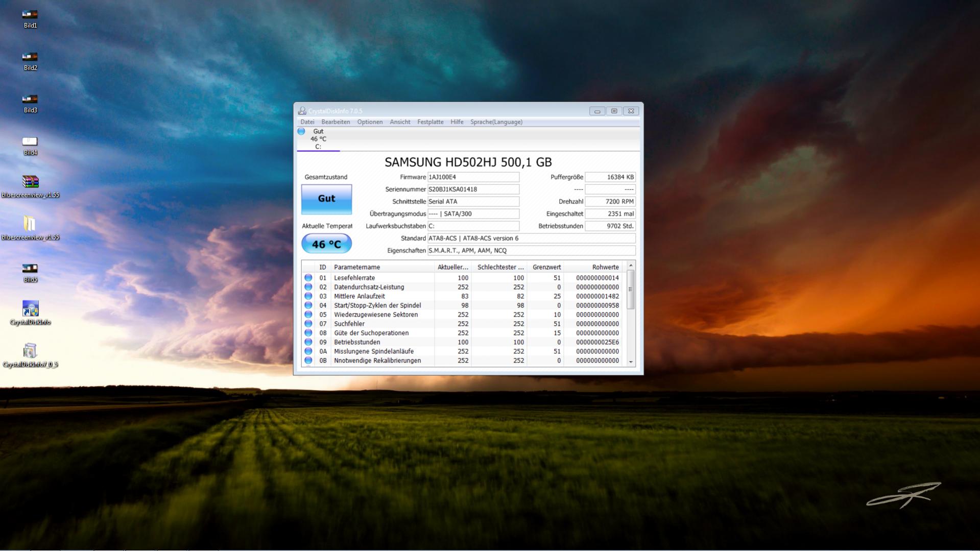980x551 pixels.
Task: Click the Eingeschaltet field showing 2351 mal
Action: 610,214
